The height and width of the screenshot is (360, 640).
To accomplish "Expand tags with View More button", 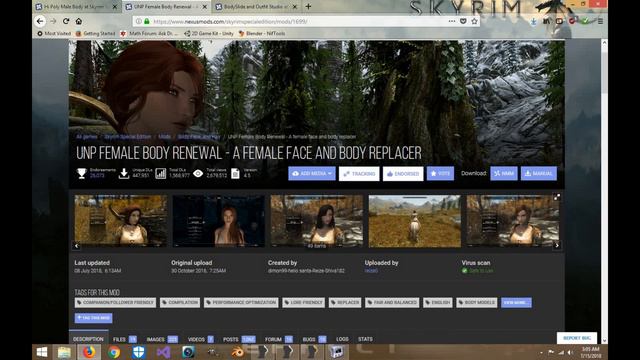I will [x=516, y=302].
